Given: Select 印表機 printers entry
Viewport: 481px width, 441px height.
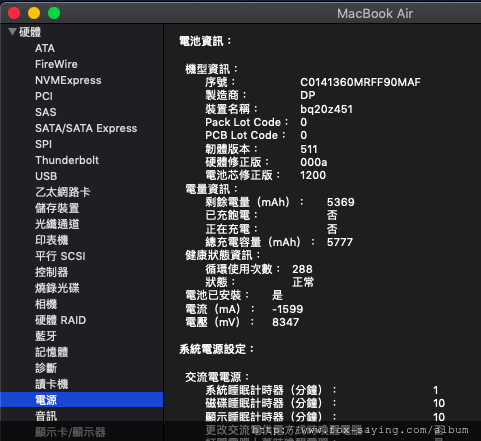Looking at the screenshot, I should click(52, 240).
